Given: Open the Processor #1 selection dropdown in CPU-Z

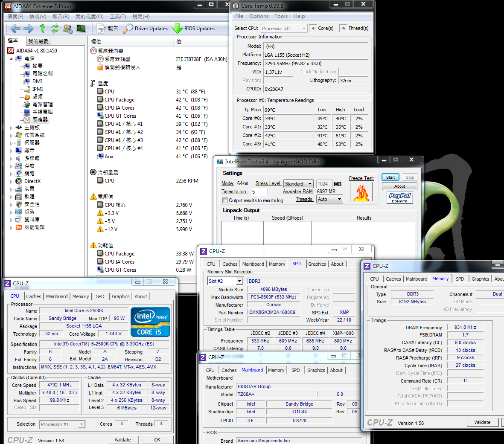Looking at the screenshot, I should click(x=62, y=424).
